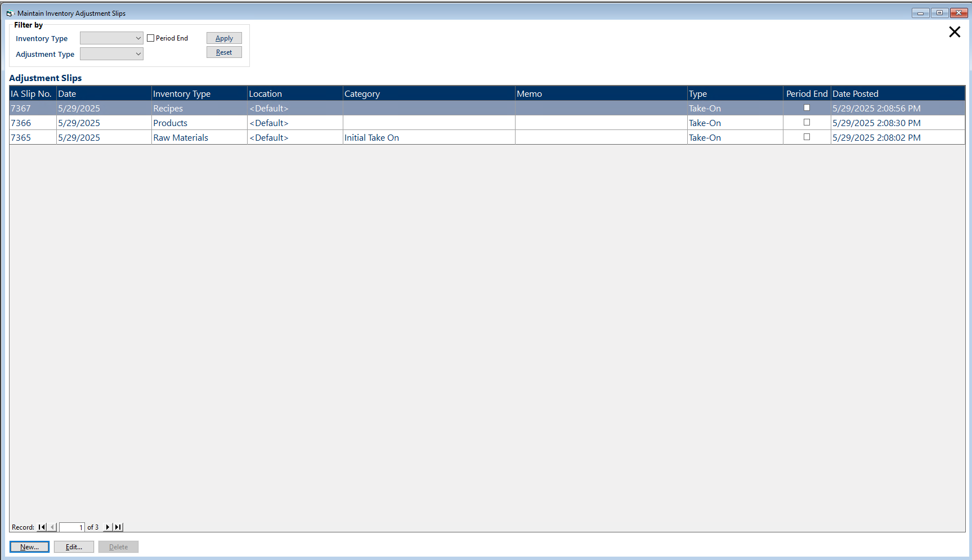Sort by Inventory Type column header
The width and height of the screenshot is (972, 560).
199,93
